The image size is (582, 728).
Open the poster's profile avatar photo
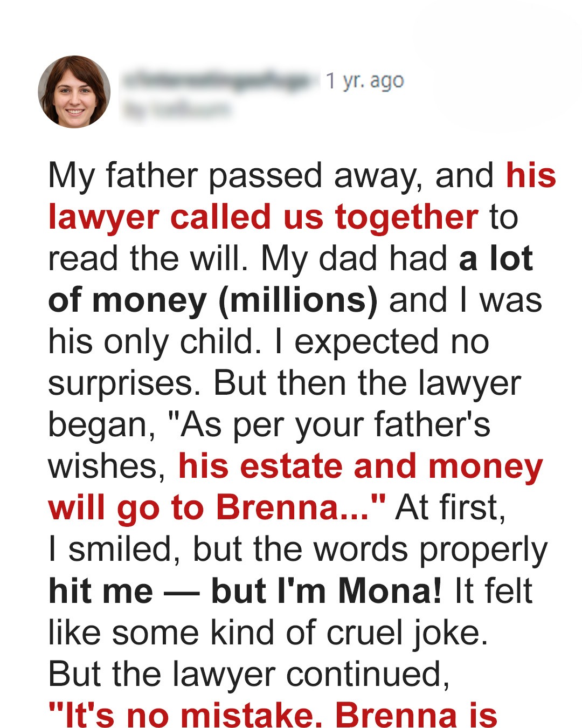(x=74, y=92)
